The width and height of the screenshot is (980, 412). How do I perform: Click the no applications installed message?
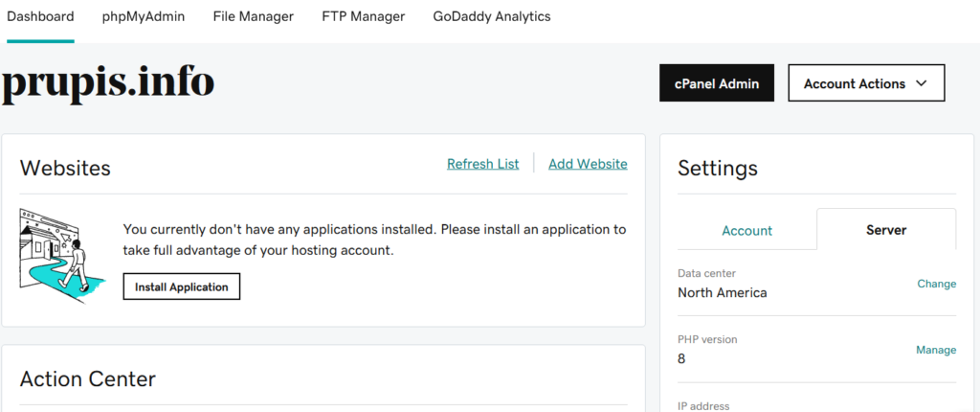pos(374,240)
